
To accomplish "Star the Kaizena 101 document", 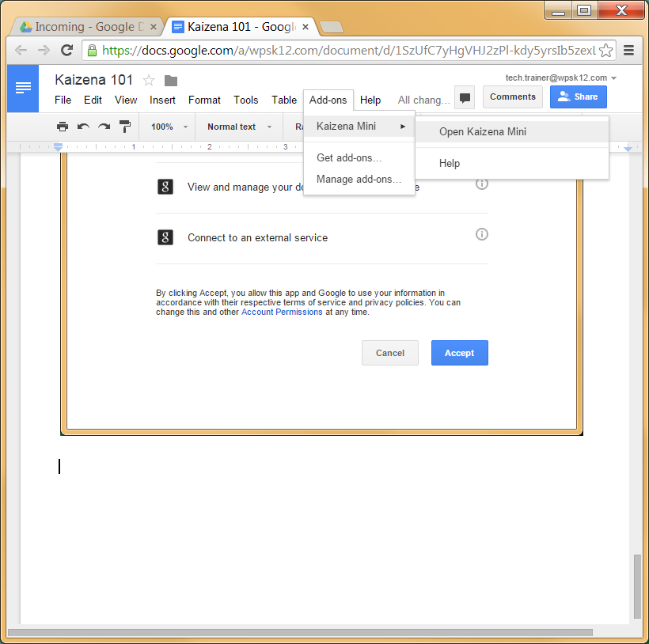I will click(149, 80).
